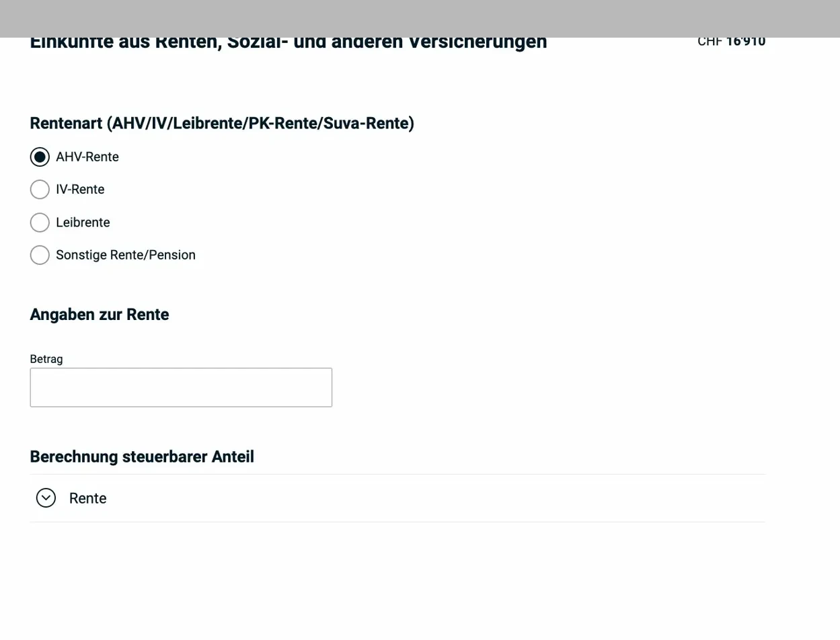Click the Einkünfte aus Renten section heading
Screen dimensions: 840x640
click(x=288, y=42)
